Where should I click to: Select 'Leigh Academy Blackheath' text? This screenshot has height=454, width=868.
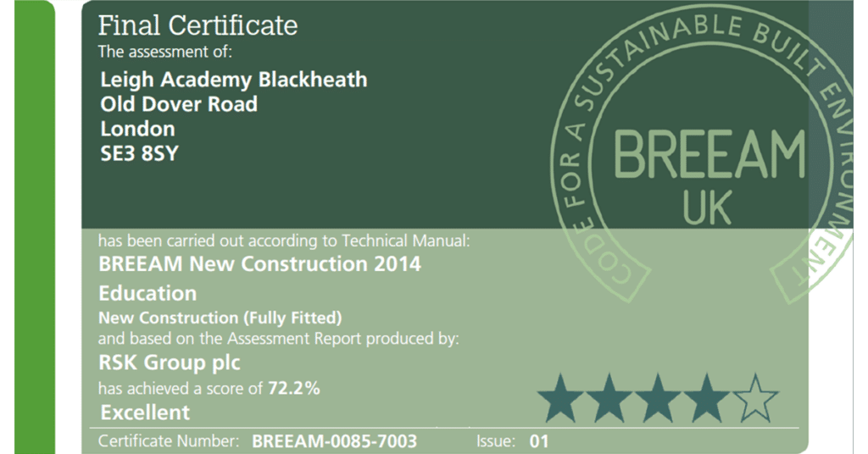tap(234, 80)
